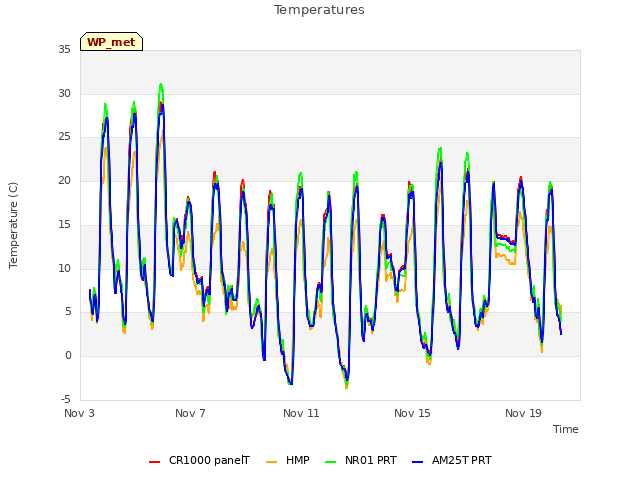The height and width of the screenshot is (480, 640).
Task: Click the Temperature (C) axis title
Action: 13,225
